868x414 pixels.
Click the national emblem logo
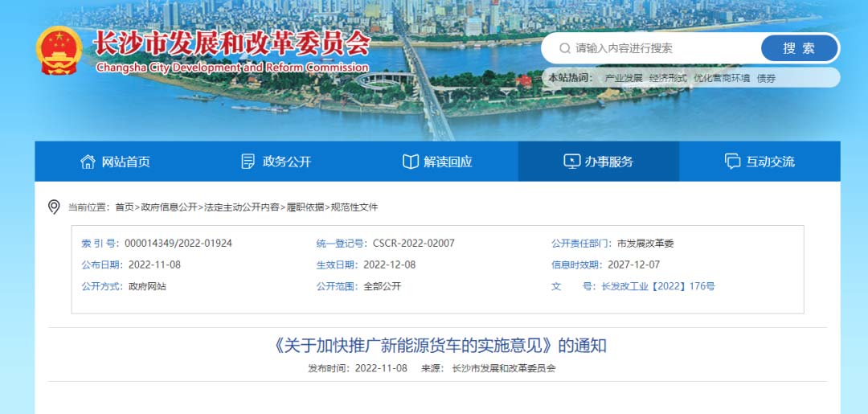59,50
